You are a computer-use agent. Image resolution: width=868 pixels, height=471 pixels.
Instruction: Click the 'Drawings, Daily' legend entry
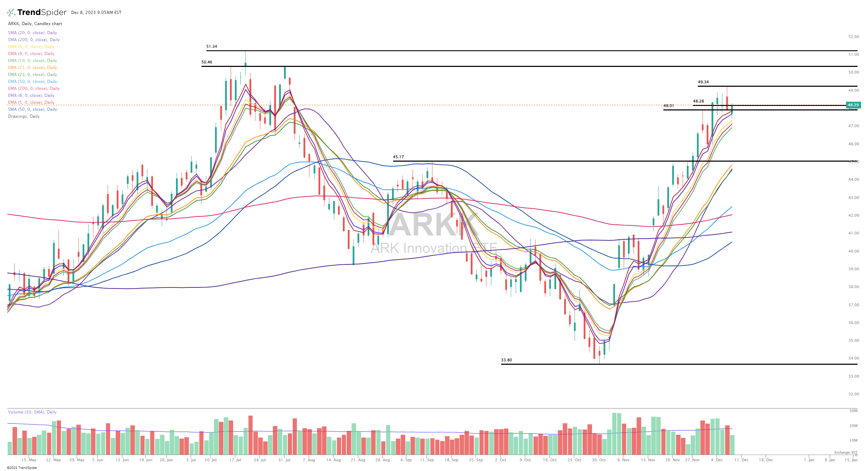click(24, 116)
